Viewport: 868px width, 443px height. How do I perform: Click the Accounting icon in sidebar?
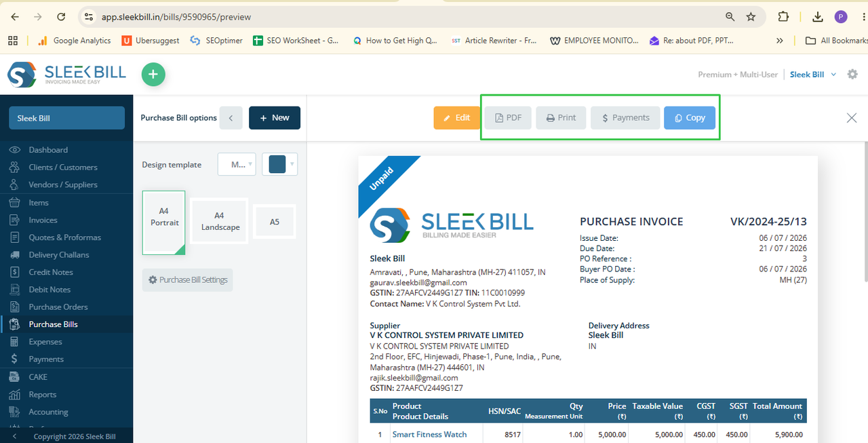tap(14, 412)
